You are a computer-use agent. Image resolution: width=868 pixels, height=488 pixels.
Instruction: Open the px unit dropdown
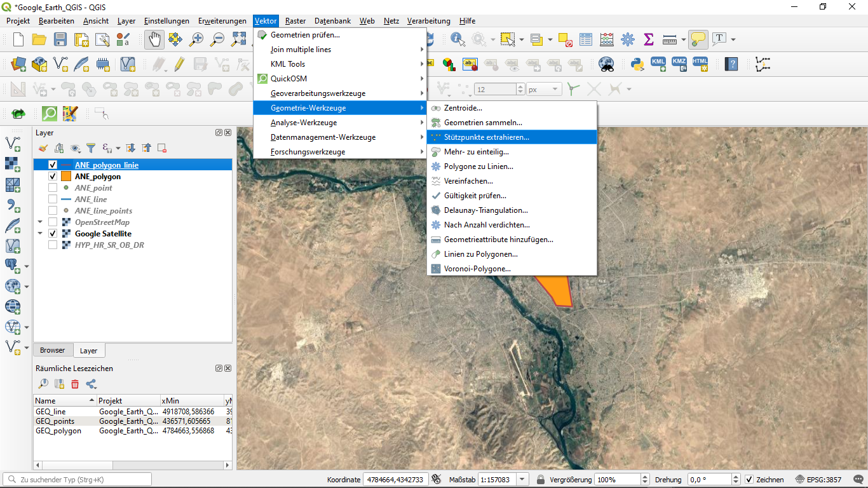(x=556, y=90)
